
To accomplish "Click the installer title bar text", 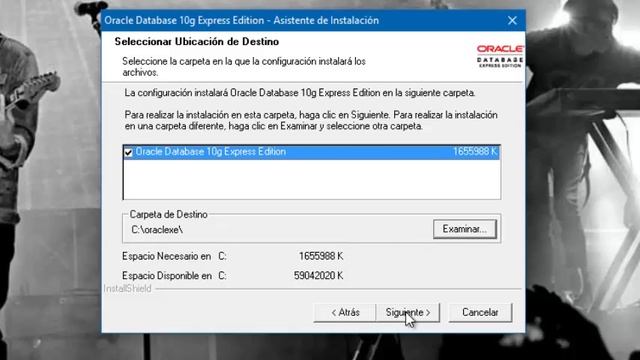I will tap(242, 20).
